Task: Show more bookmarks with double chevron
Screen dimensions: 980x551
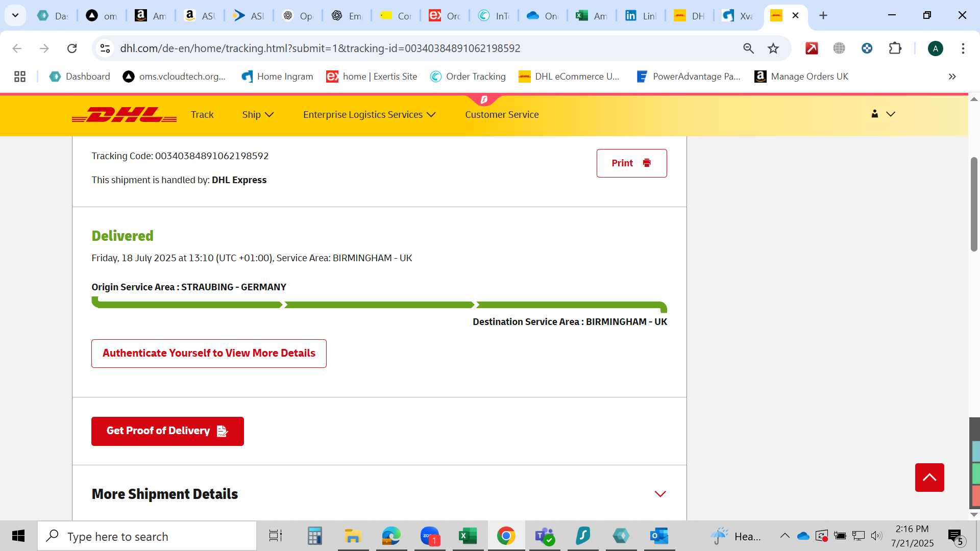Action: click(952, 77)
